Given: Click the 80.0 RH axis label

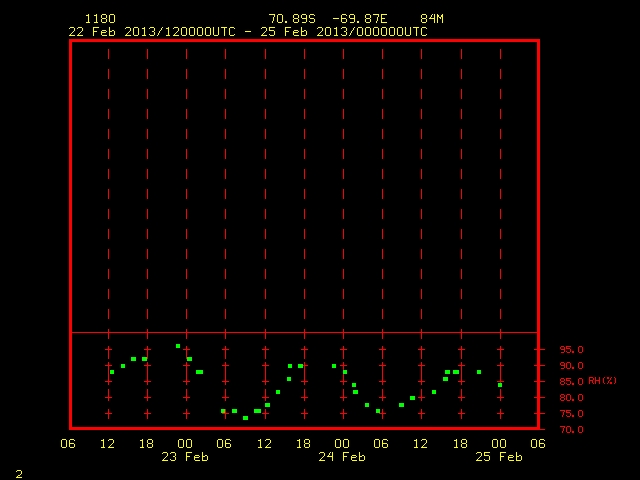Looking at the screenshot, I should (571, 398).
